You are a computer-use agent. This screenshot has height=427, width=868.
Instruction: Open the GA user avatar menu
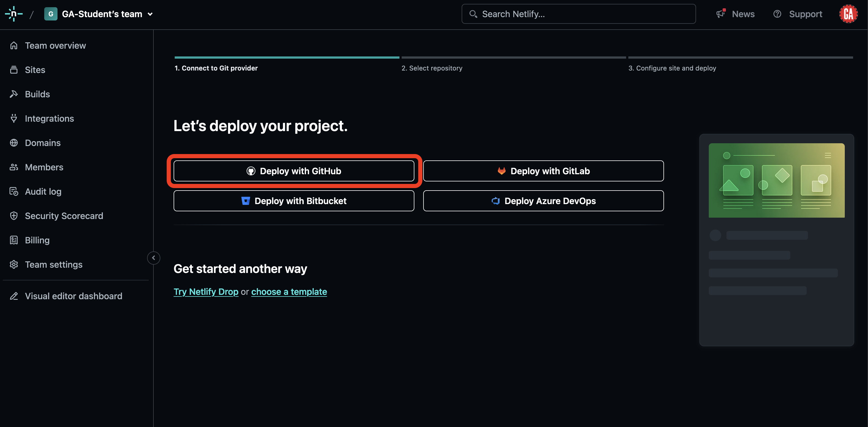[x=848, y=14]
